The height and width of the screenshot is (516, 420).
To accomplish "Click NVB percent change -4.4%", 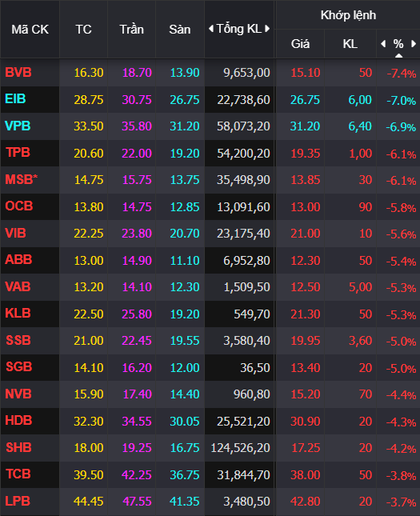I will 401,395.
